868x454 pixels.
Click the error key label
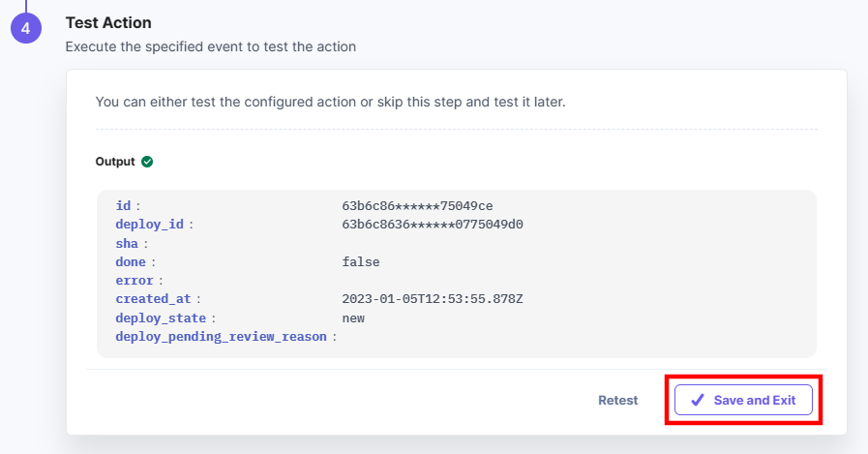tap(135, 281)
